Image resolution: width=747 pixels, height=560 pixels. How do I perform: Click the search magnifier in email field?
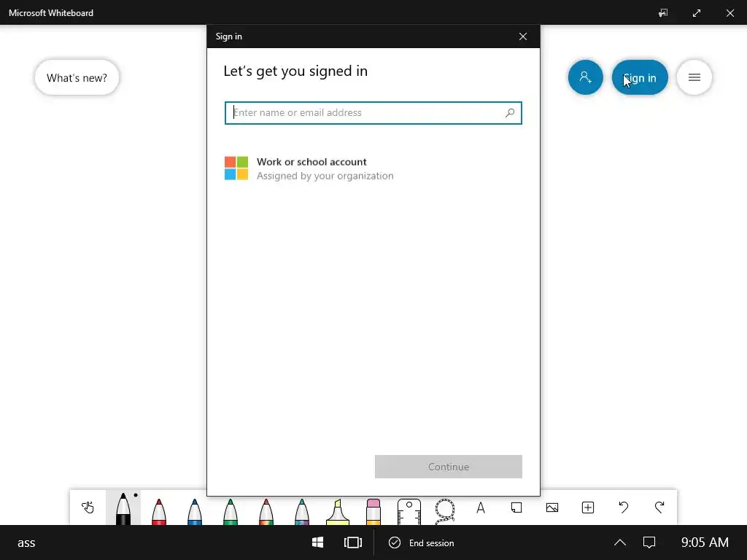(x=510, y=113)
